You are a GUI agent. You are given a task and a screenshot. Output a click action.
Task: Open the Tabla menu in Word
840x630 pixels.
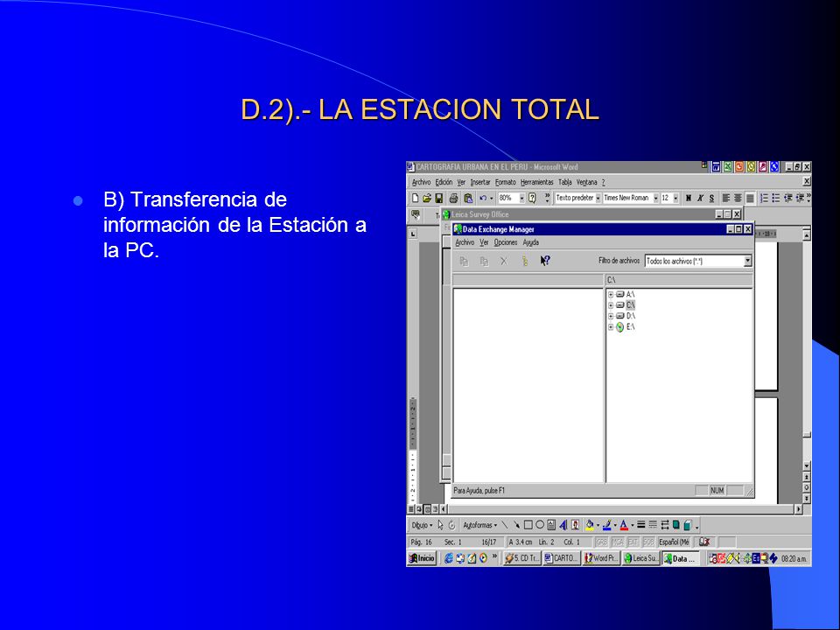click(565, 182)
